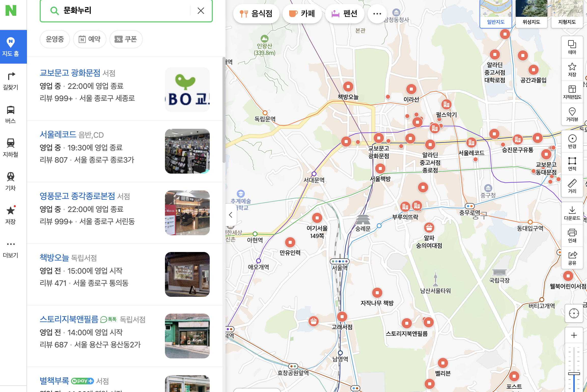Image resolution: width=587 pixels, height=392 pixels.
Task: Enable the 쿠폰 coupon filter
Action: (126, 39)
